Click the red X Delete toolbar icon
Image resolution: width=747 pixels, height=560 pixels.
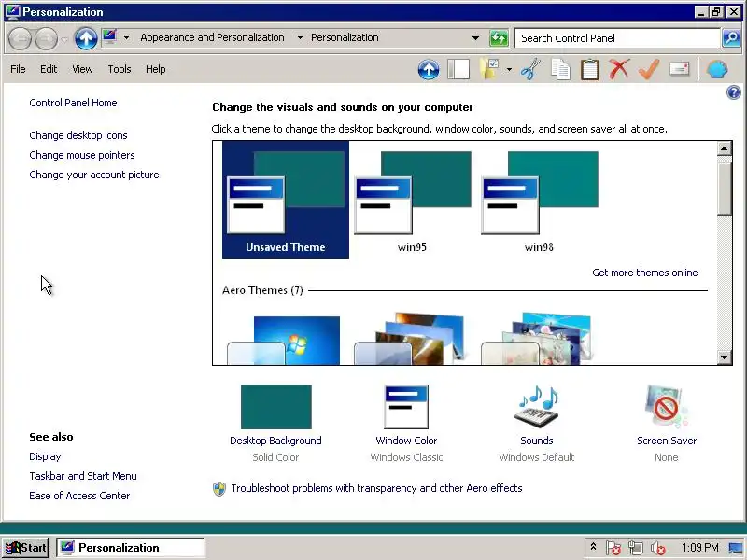(x=619, y=69)
